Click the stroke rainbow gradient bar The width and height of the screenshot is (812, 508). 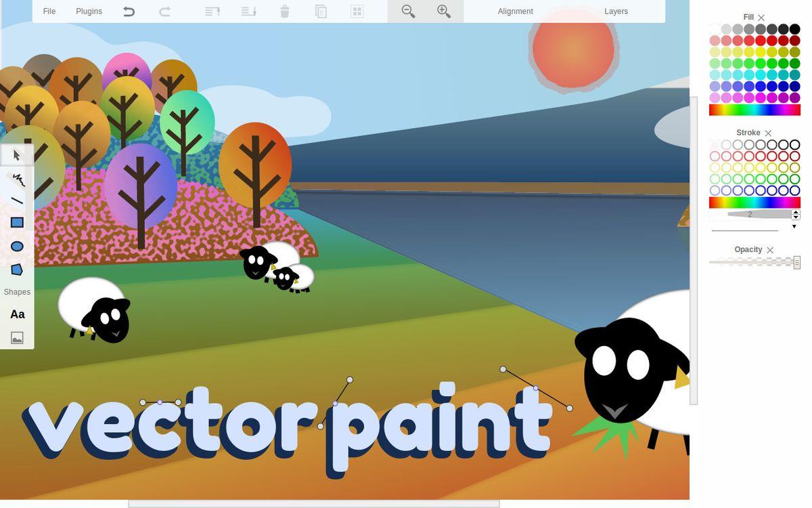click(754, 203)
